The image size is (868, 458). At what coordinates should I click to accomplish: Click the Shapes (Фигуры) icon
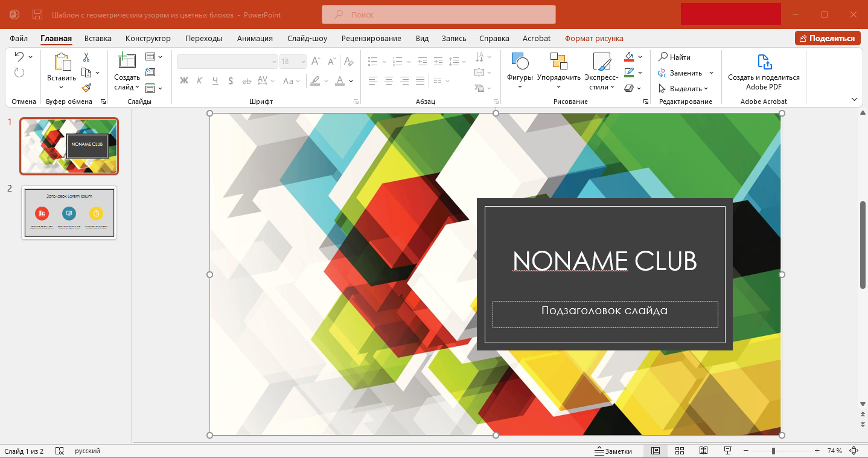tap(520, 61)
